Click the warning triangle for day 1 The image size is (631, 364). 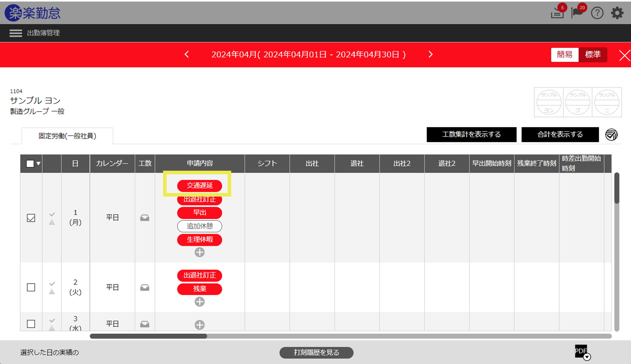click(52, 222)
